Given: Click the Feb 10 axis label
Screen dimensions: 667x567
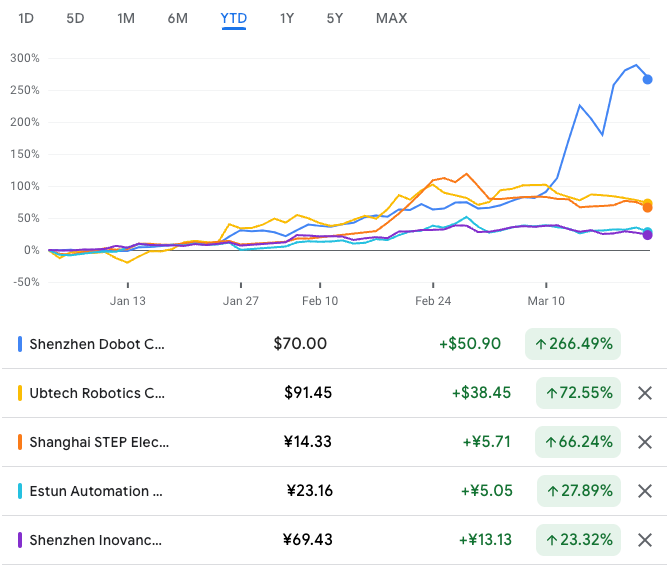Looking at the screenshot, I should (x=320, y=301).
